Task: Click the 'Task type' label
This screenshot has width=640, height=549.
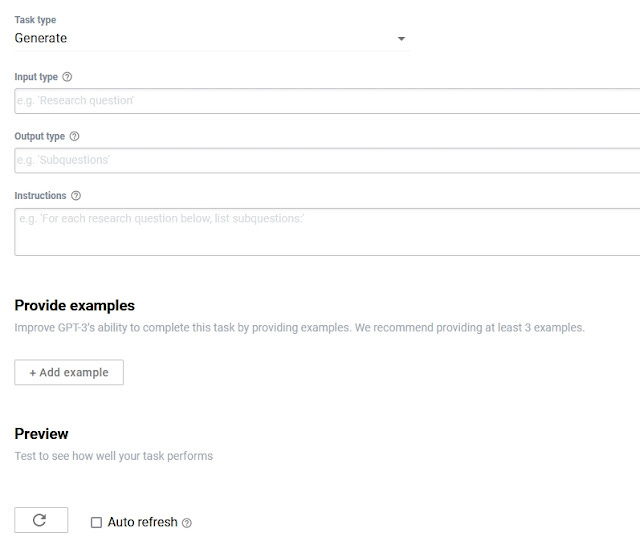Action: click(x=35, y=20)
